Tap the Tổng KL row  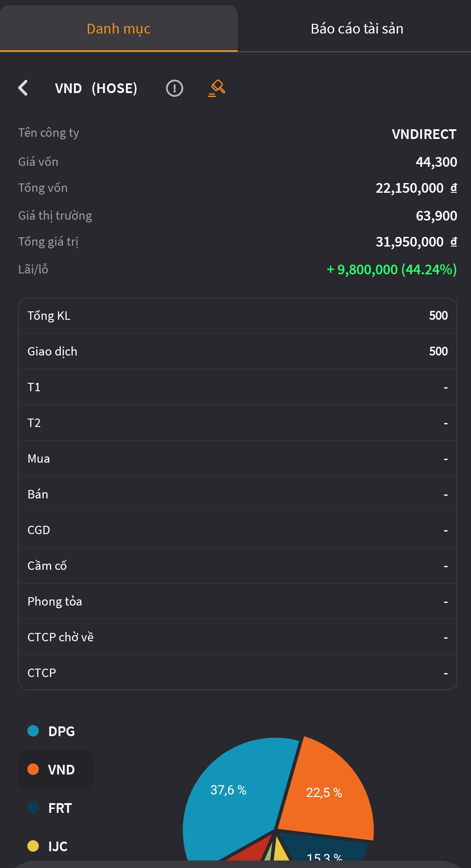pyautogui.click(x=237, y=316)
